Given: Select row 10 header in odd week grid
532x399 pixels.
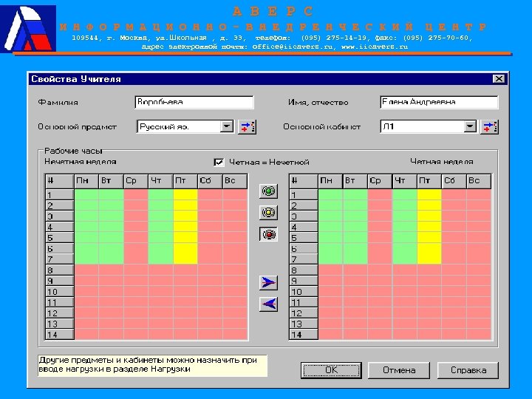Looking at the screenshot, I should pos(60,291).
